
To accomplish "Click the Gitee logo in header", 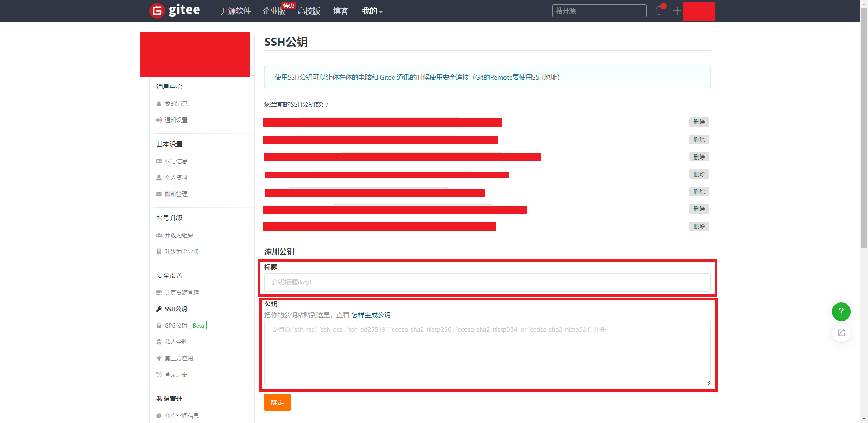I will tap(175, 10).
